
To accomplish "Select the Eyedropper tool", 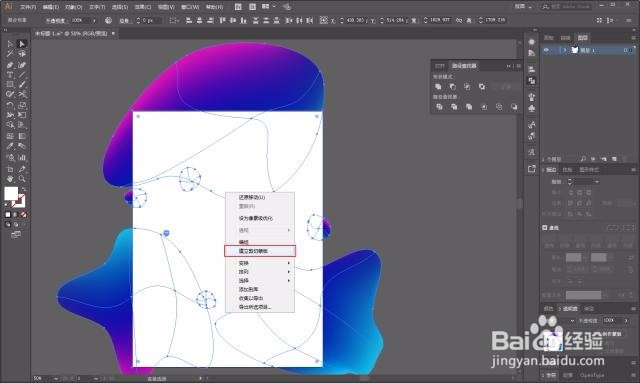I will pyautogui.click(x=10, y=146).
